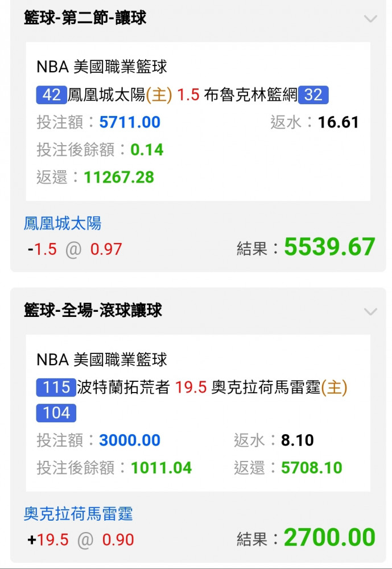This screenshot has height=569, width=392.
Task: Click the remaining balance 1011.04
Action: click(161, 468)
